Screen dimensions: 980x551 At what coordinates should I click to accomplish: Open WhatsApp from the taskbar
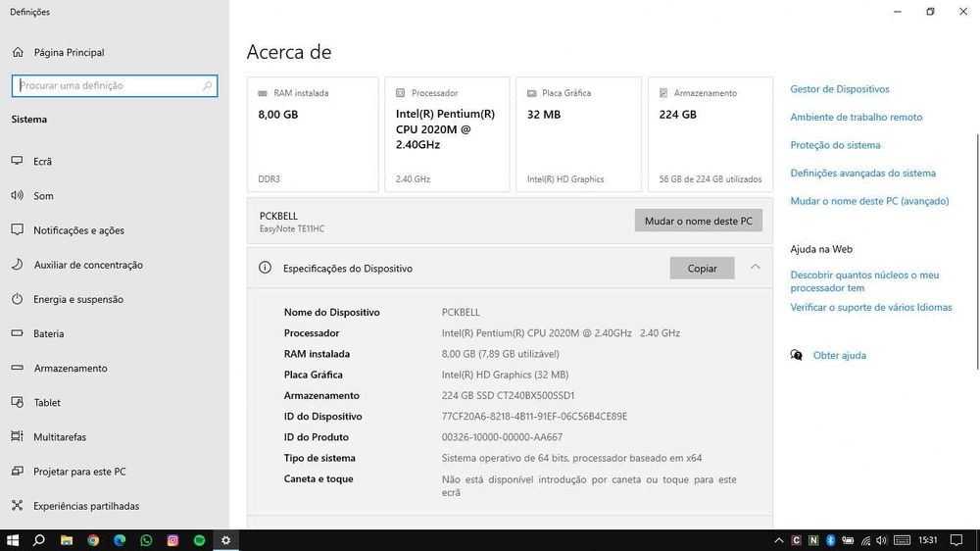(146, 540)
